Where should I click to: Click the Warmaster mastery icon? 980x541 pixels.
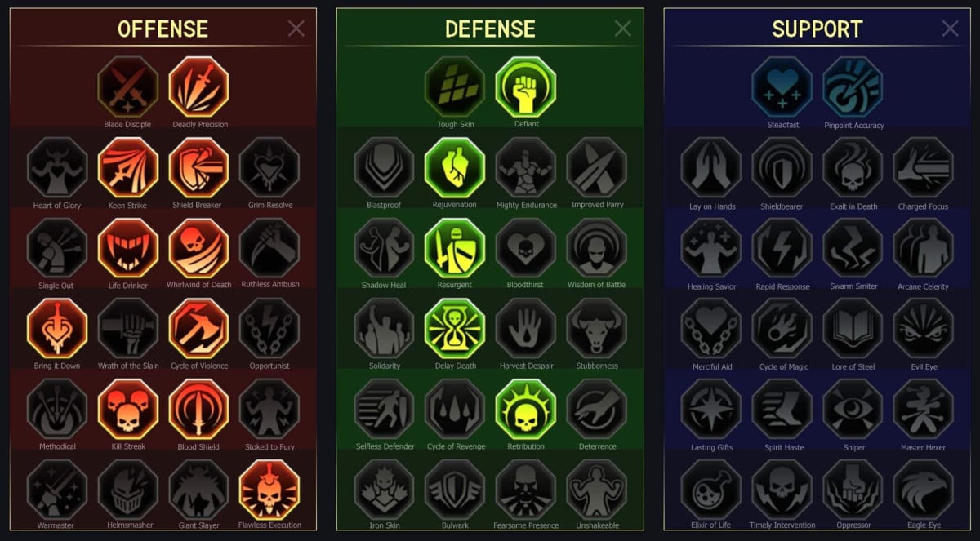[56, 490]
